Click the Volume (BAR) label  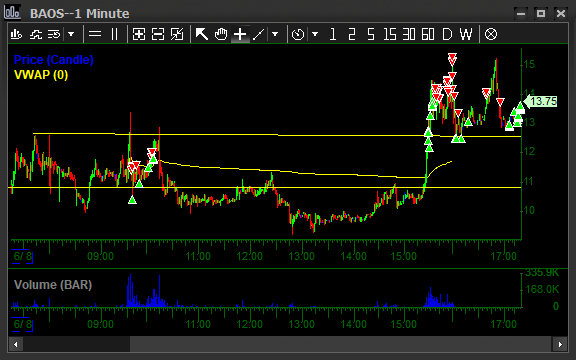coord(53,285)
